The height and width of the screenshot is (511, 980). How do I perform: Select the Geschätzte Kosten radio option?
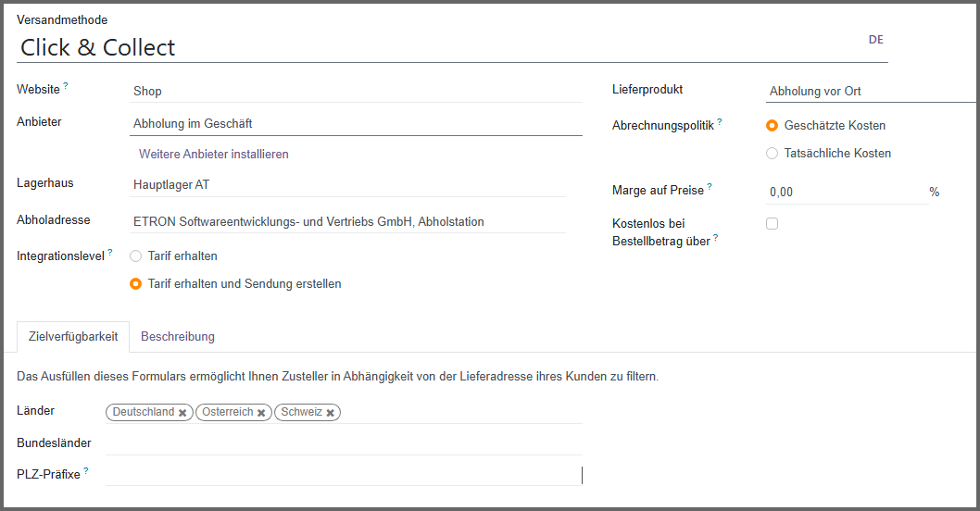pyautogui.click(x=773, y=126)
